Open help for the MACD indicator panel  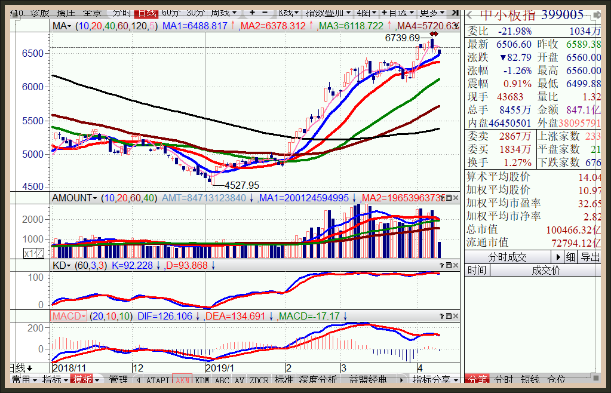(442, 316)
